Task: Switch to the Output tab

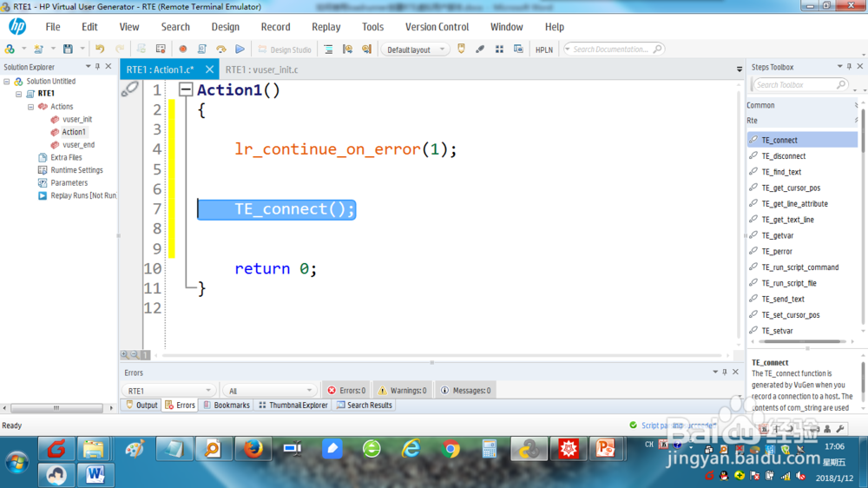Action: pos(141,405)
